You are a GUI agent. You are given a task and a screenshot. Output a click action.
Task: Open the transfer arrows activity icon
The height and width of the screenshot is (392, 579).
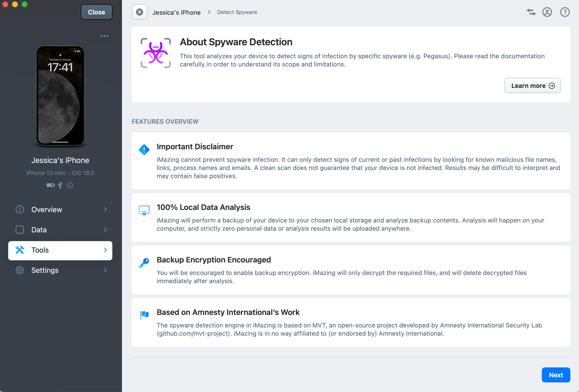pos(531,12)
